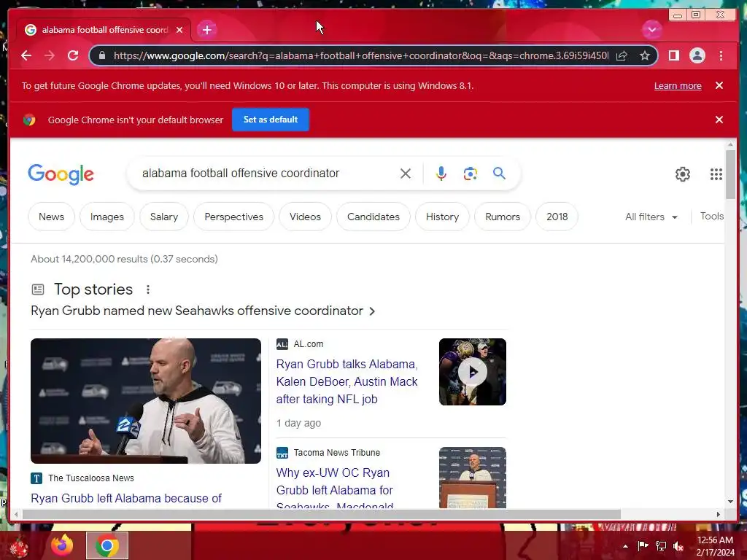The height and width of the screenshot is (560, 747).
Task: Open the Google apps grid
Action: [716, 174]
